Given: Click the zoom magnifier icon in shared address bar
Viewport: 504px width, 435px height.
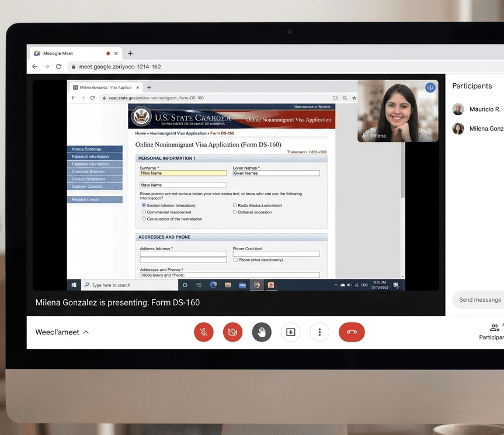Looking at the screenshot, I should (345, 98).
